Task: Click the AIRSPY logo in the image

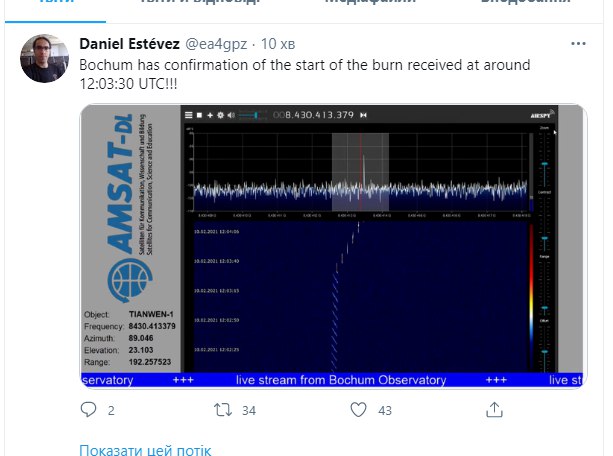Action: coord(541,115)
